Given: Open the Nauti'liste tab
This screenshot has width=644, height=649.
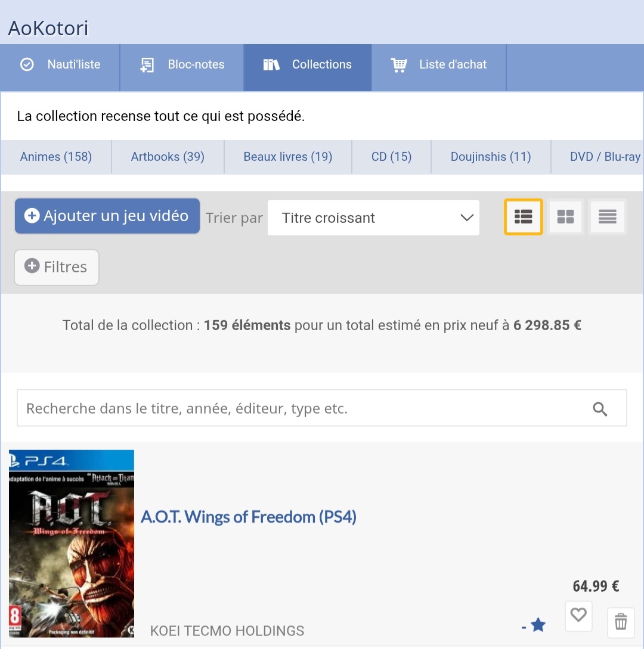Looking at the screenshot, I should pyautogui.click(x=60, y=67).
